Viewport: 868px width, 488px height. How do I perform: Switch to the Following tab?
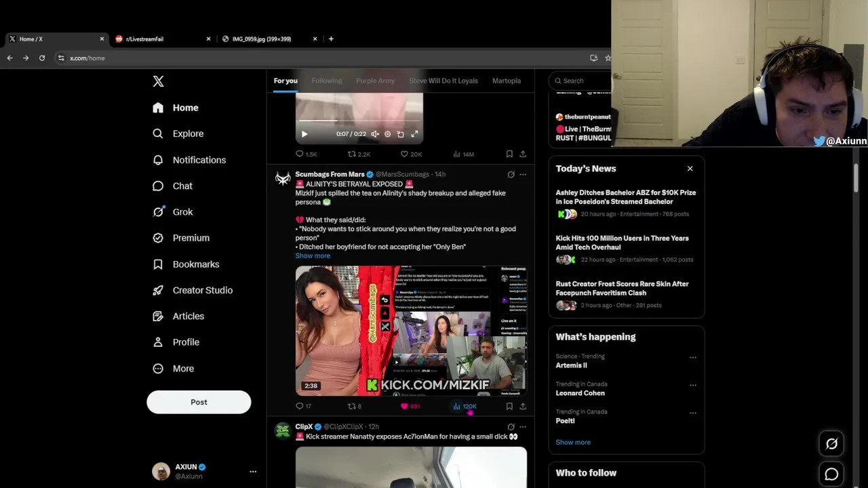click(x=327, y=81)
